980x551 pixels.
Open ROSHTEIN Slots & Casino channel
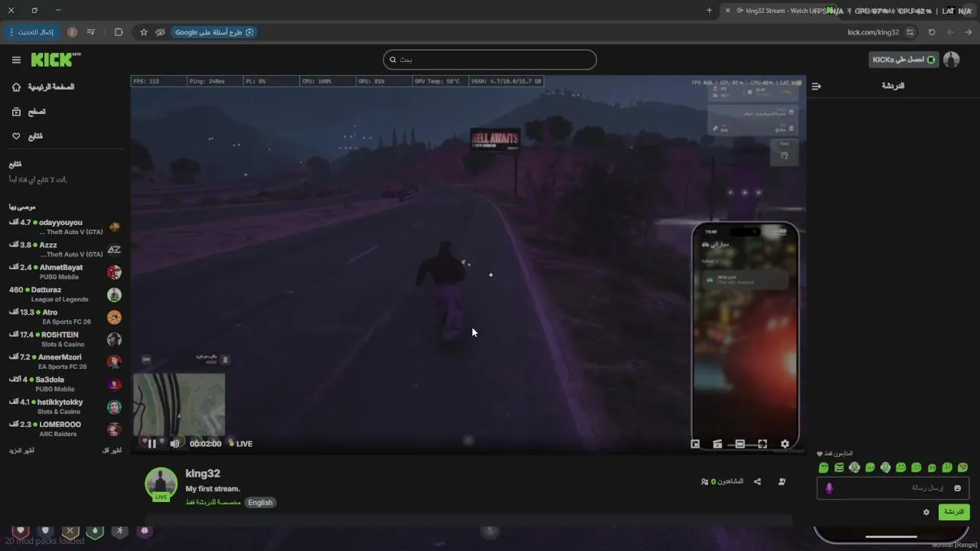pyautogui.click(x=64, y=339)
